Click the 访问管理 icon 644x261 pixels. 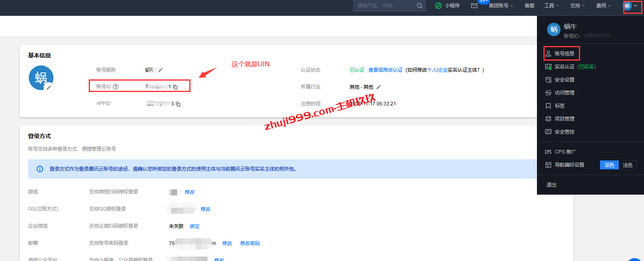[x=548, y=92]
